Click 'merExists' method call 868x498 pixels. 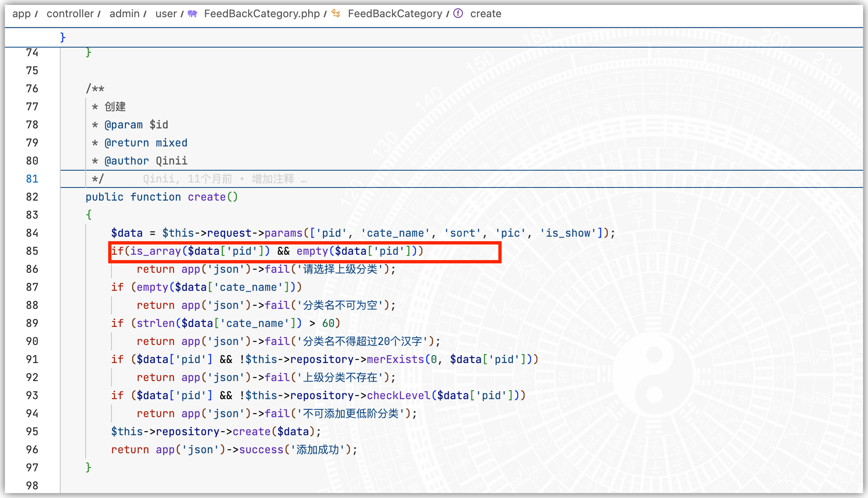coord(395,359)
